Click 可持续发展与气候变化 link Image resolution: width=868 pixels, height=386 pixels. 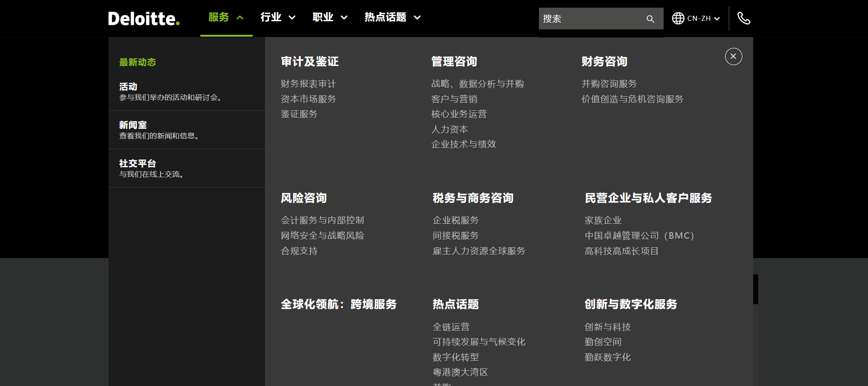pyautogui.click(x=479, y=342)
